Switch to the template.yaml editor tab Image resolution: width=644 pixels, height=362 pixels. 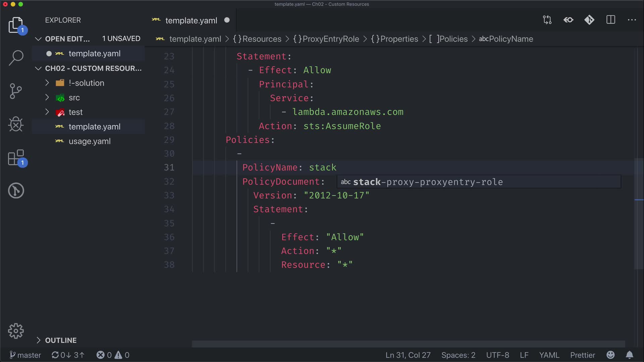[191, 20]
